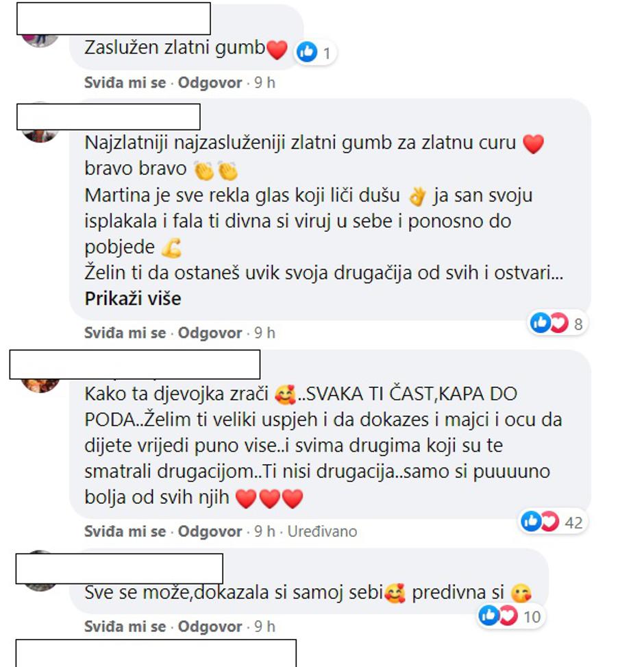The image size is (644, 667).
Task: Like the 'Najzlatniji najzasluženiji' comment via 'Sviđa mi se'
Action: coord(125,332)
